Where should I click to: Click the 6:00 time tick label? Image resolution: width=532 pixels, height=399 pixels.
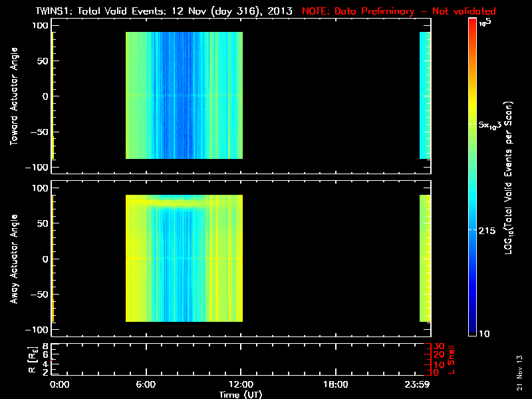[x=146, y=384]
